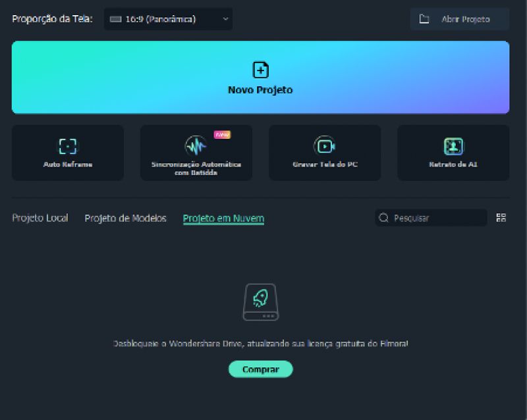Click the magnifier search icon
Viewport: 527px width, 420px height.
click(x=383, y=218)
